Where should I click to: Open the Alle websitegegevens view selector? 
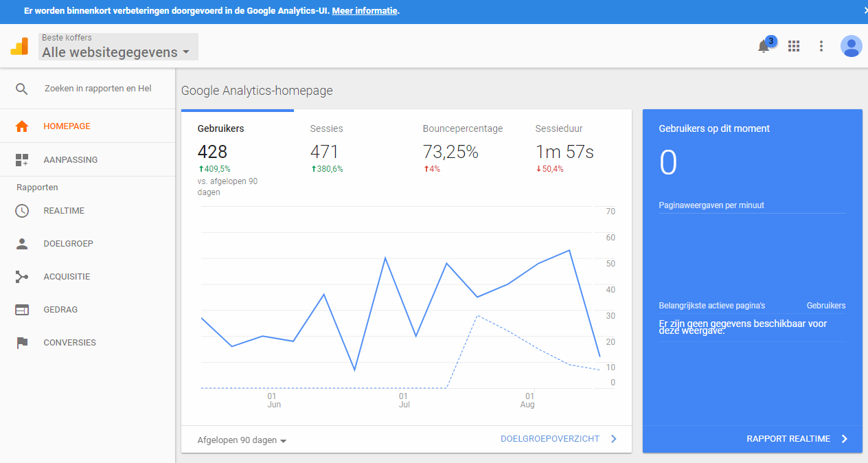(118, 47)
